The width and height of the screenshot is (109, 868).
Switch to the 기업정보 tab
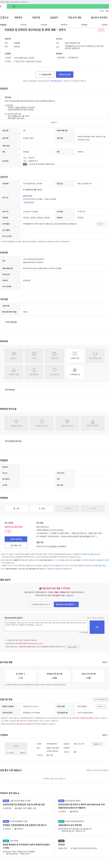105,25
